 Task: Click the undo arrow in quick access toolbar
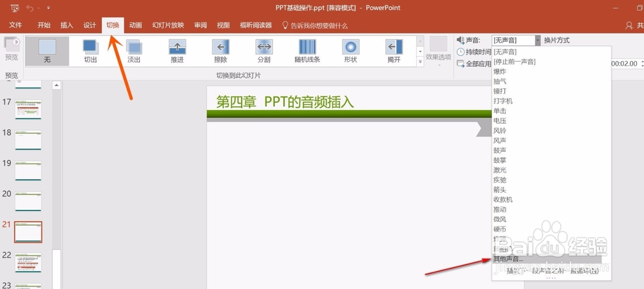point(30,8)
